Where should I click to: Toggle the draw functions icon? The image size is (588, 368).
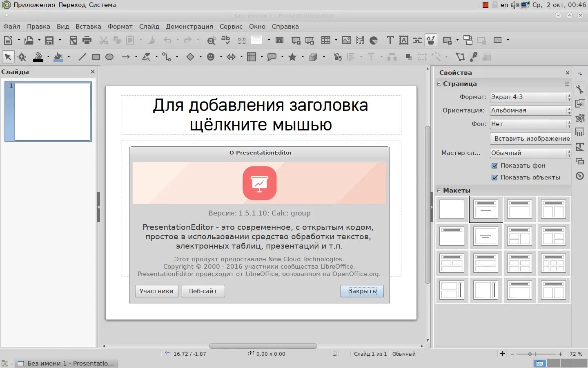tap(431, 40)
